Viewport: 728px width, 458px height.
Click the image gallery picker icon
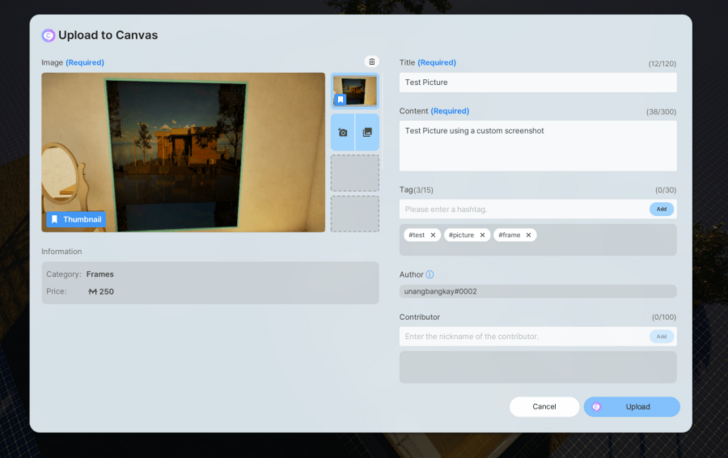367,132
